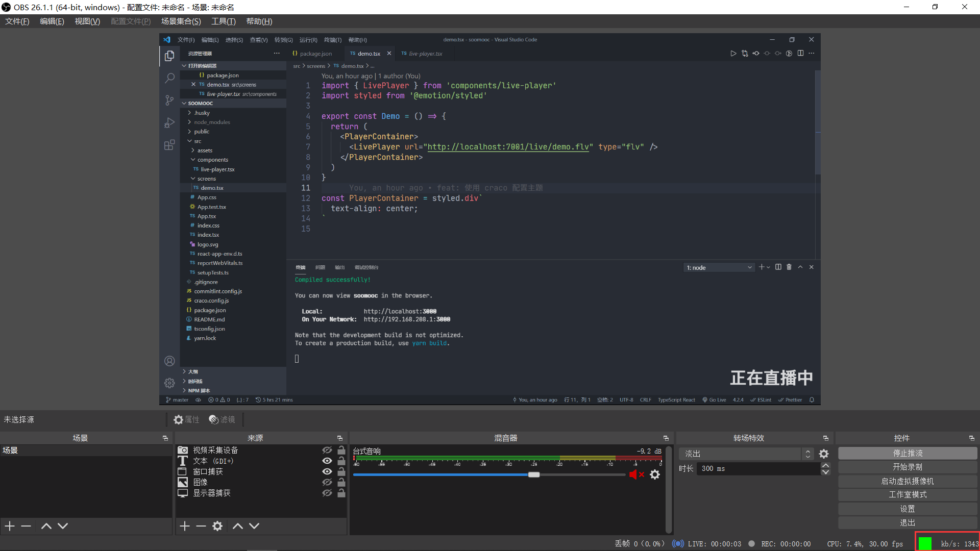Move source down in 来源 panel
Screen dimensions: 980x551
tap(254, 525)
